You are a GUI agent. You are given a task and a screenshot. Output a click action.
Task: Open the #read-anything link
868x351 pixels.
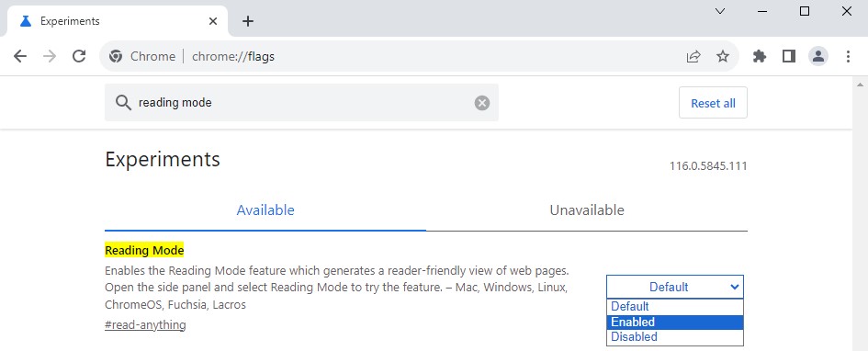tap(145, 325)
